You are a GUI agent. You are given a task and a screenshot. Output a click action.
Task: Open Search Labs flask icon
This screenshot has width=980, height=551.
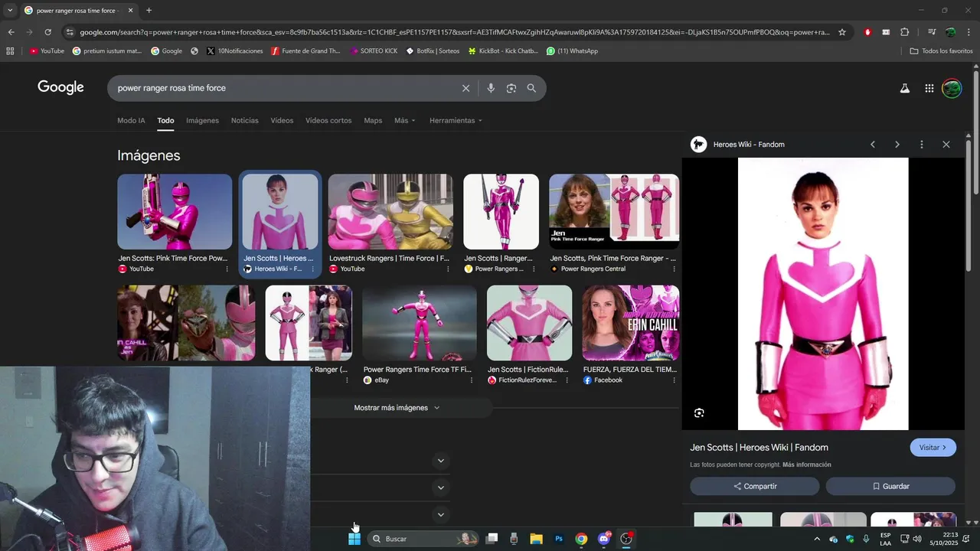pyautogui.click(x=904, y=88)
